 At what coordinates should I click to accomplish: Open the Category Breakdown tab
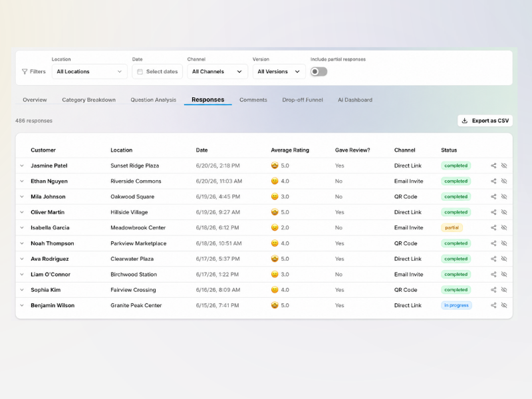point(89,100)
